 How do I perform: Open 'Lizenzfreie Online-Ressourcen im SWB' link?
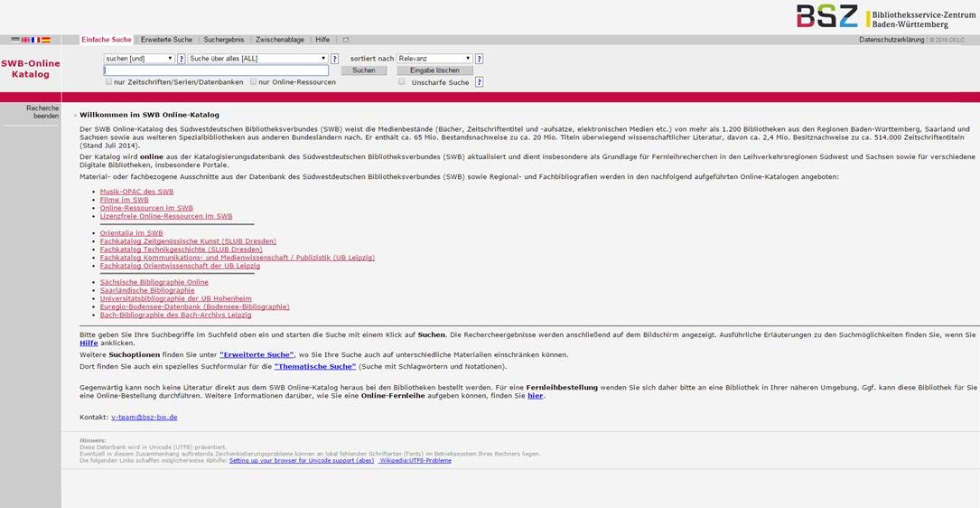point(166,216)
